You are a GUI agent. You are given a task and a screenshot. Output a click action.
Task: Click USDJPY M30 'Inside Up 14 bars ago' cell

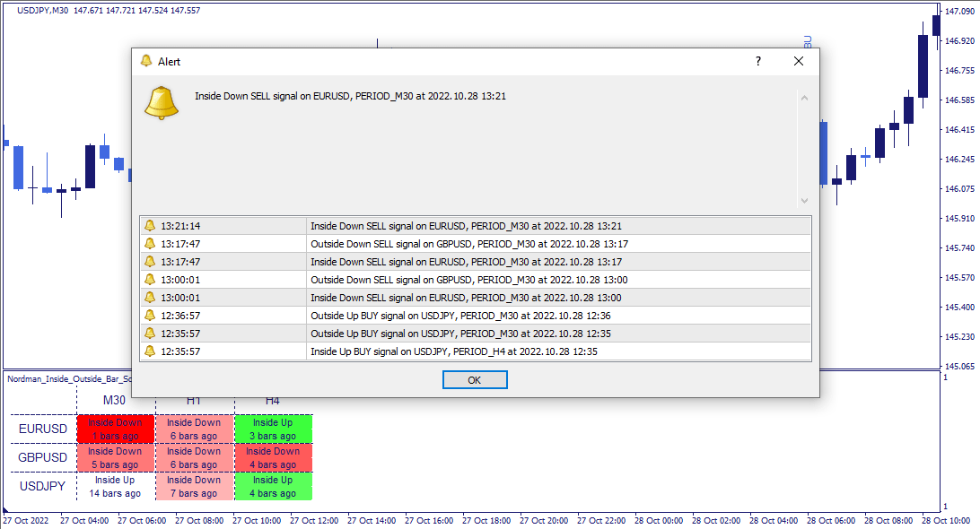[115, 487]
